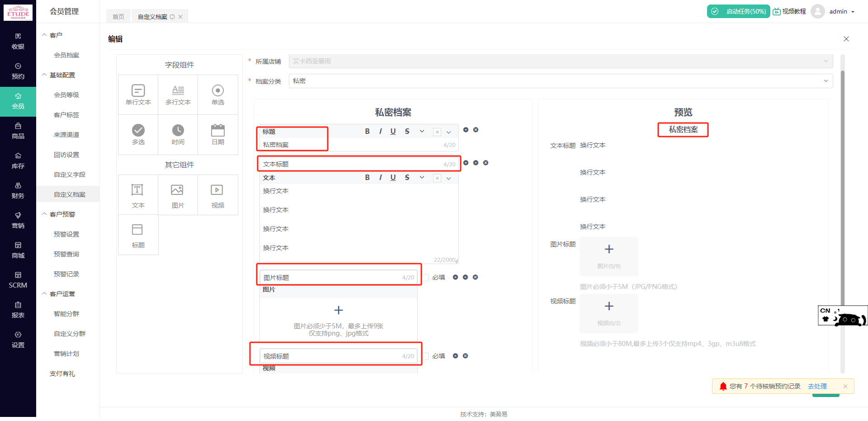Open the 所属店铺 dropdown
Image resolution: width=868 pixels, height=421 pixels.
(826, 61)
